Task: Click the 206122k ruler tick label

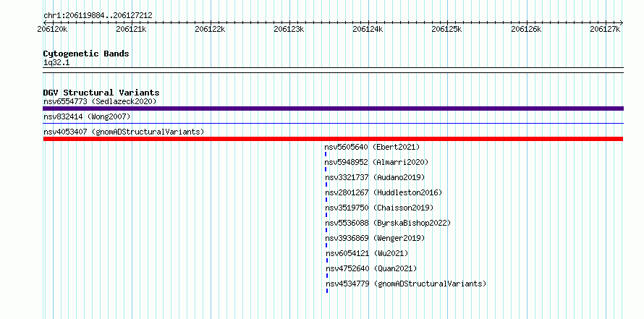Action: pos(210,29)
